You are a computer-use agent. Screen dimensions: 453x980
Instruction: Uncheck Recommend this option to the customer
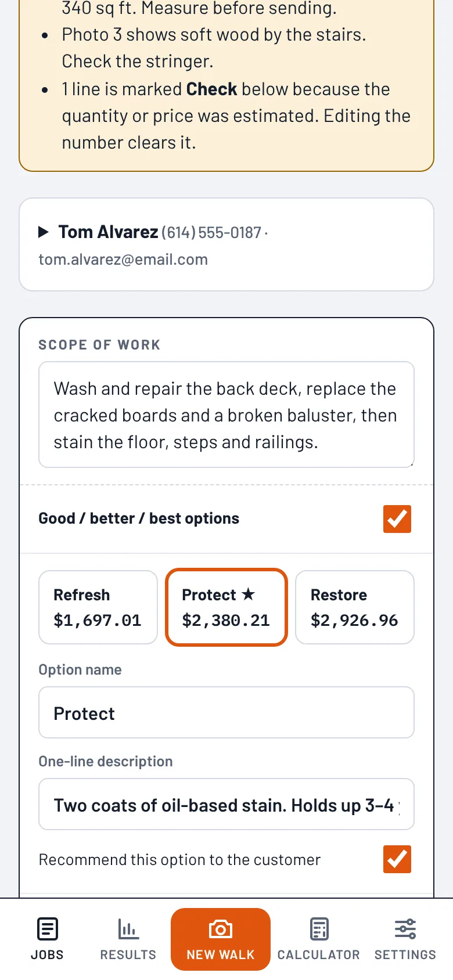pyautogui.click(x=397, y=859)
